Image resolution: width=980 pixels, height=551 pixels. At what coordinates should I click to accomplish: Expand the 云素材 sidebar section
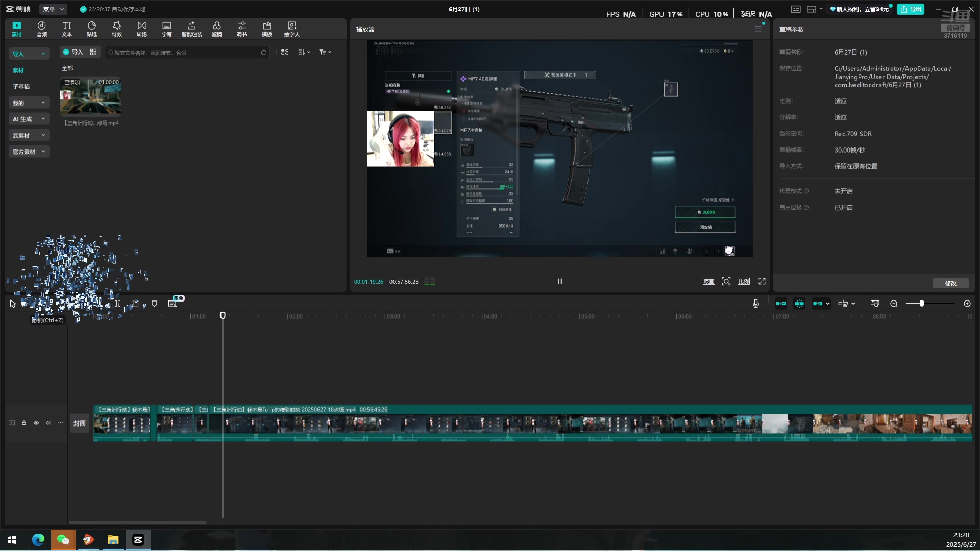pos(29,135)
